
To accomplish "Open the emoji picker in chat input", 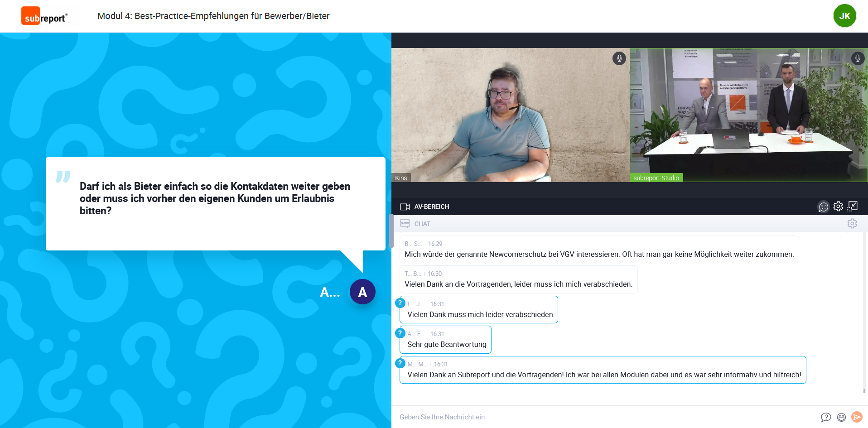I will point(841,417).
